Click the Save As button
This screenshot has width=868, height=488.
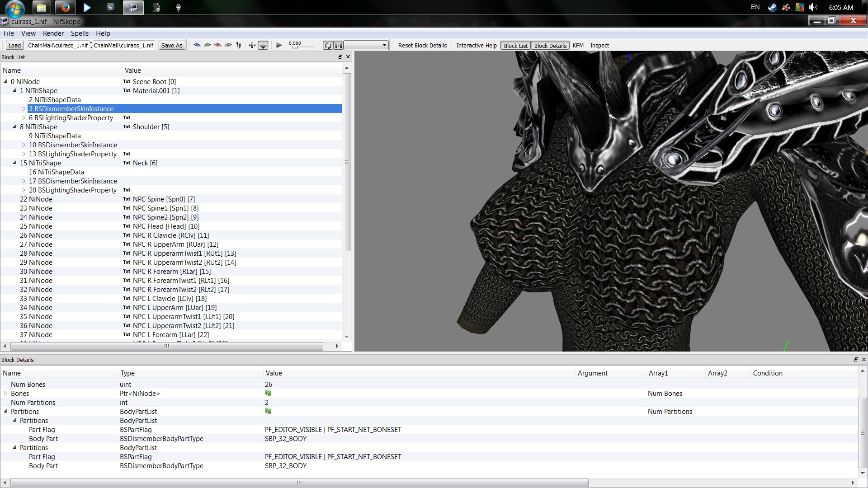point(172,45)
